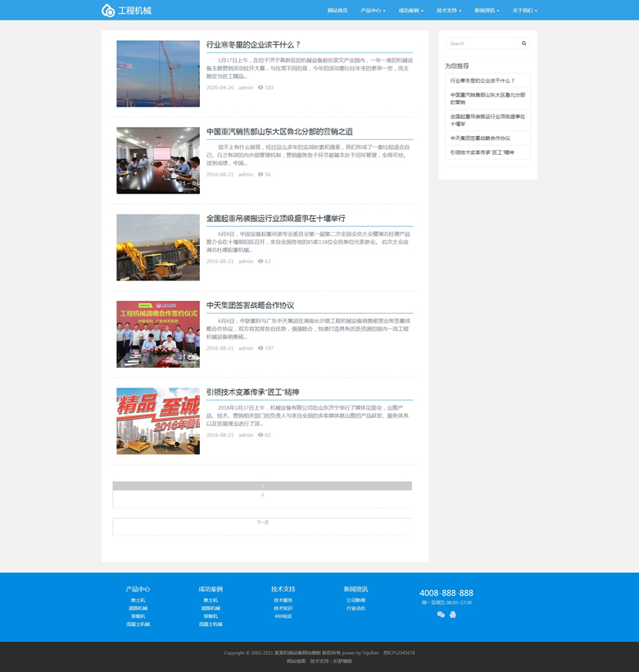Click the WeChat icon in footer

coord(441,614)
